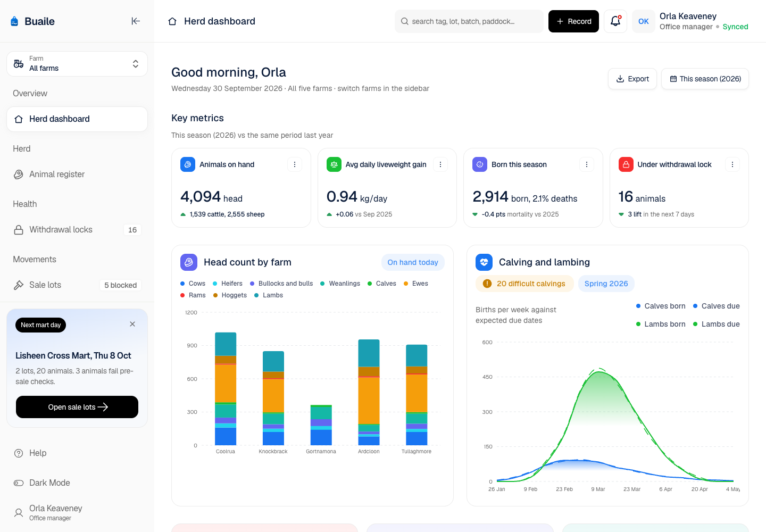766x532 pixels.
Task: Open the Farm selector showing All farms
Action: tap(77, 64)
